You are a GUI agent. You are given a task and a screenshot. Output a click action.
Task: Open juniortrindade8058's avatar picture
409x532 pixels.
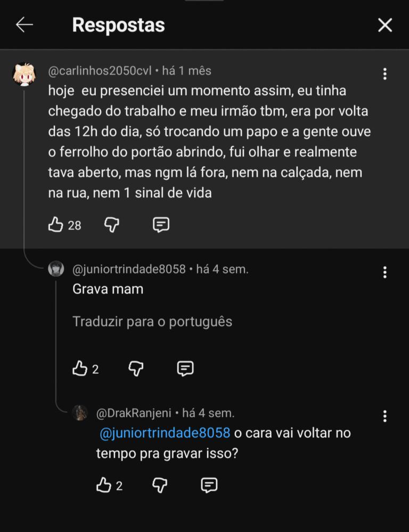click(x=56, y=269)
